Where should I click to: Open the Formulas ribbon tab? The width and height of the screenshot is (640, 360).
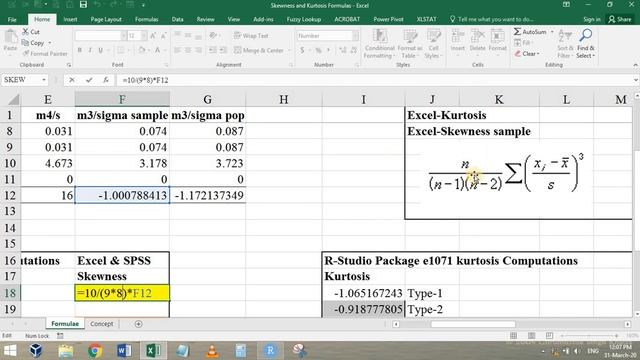coord(147,19)
